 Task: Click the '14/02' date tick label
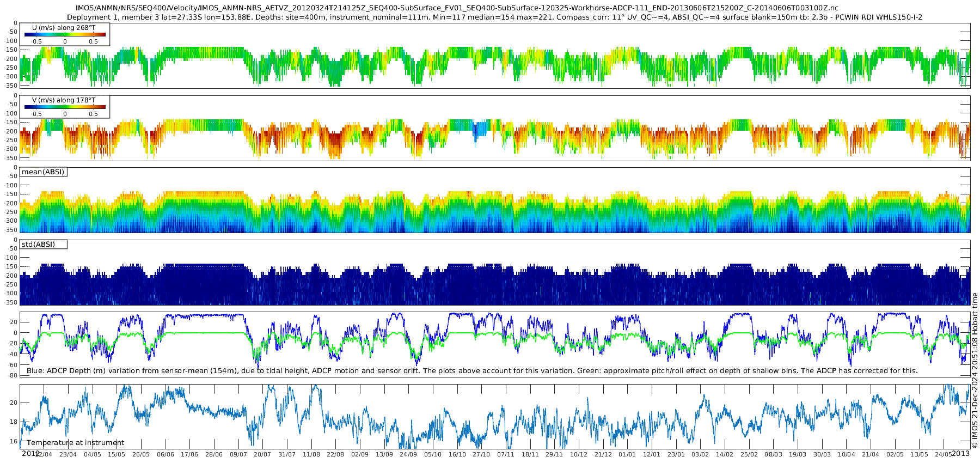[725, 454]
